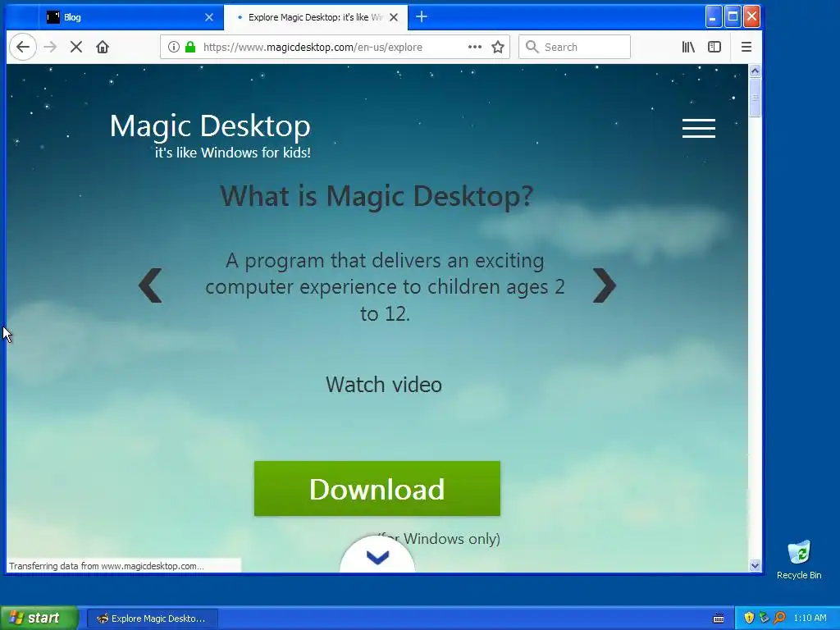
Task: Click the forward navigation arrow
Action: (x=50, y=47)
